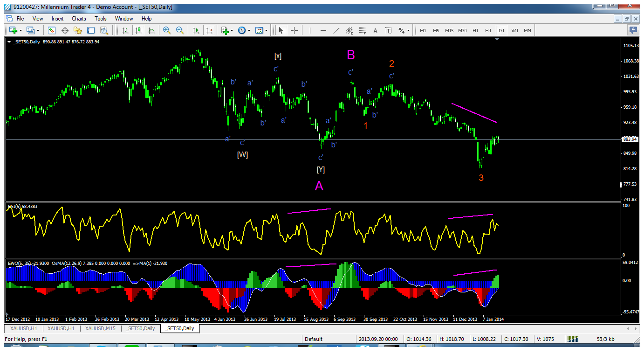Click the Zoom Out magnifier icon
This screenshot has height=347, width=644.
pyautogui.click(x=179, y=30)
